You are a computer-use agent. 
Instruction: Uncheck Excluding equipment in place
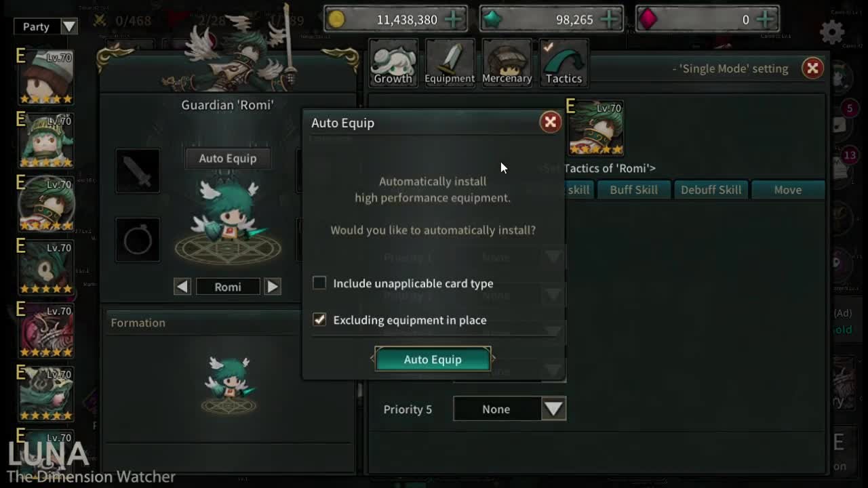coord(319,319)
